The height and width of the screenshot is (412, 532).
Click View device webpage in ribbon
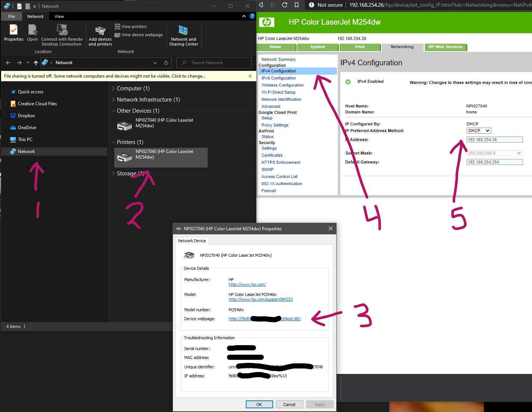point(139,35)
